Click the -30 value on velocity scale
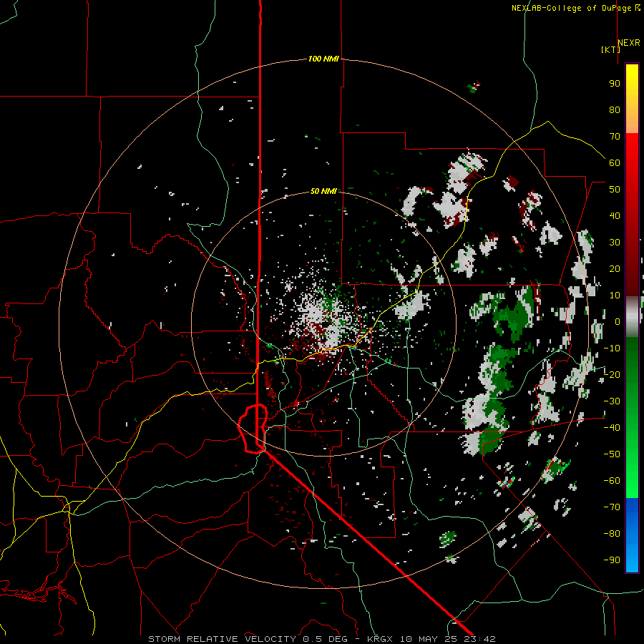The image size is (644, 644). pos(612,401)
